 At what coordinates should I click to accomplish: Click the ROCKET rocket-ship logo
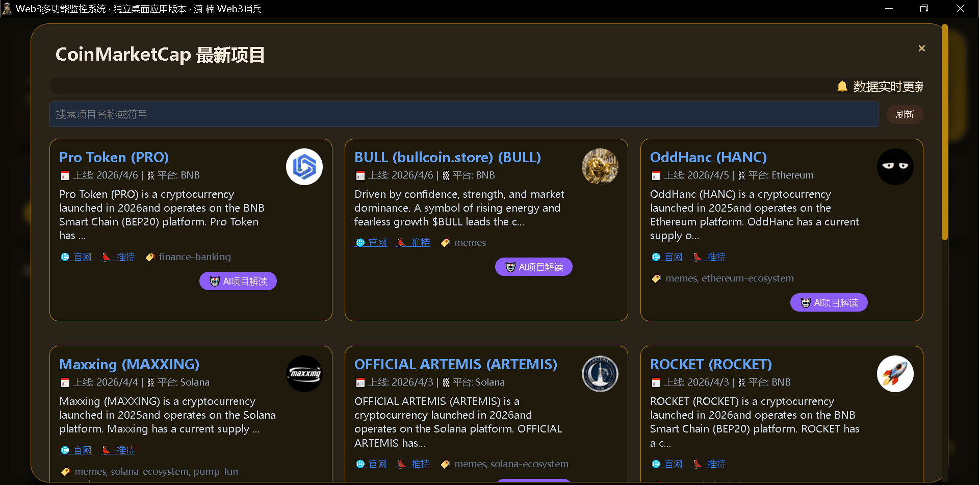895,374
